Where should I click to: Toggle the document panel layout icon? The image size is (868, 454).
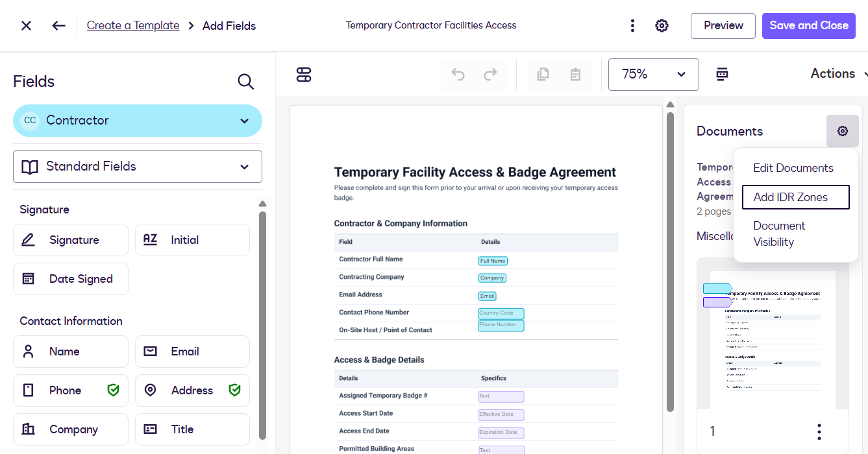pos(722,74)
